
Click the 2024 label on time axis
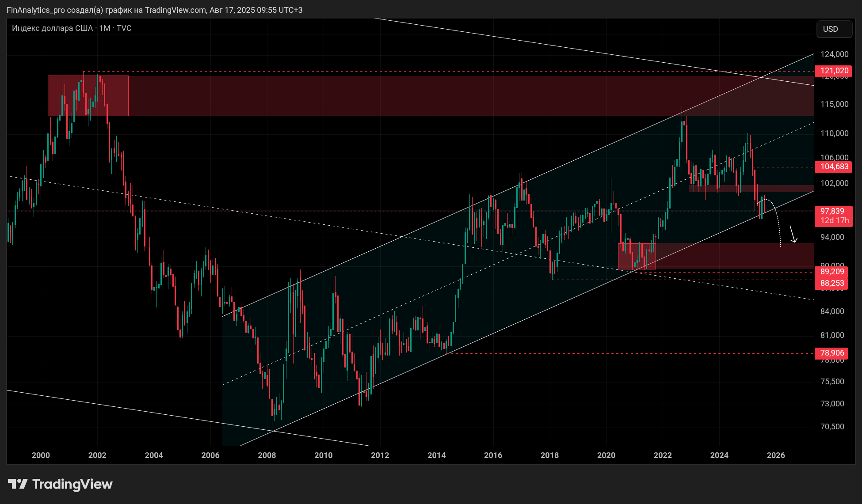tap(719, 455)
